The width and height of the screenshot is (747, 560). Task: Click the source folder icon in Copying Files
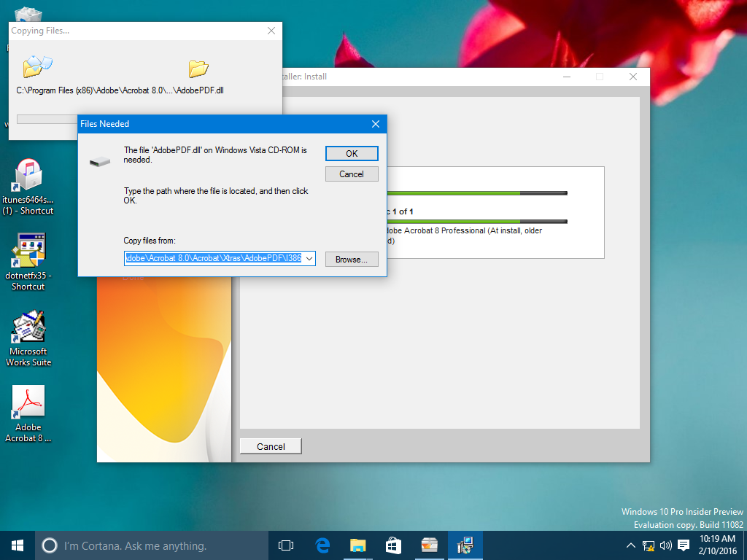pyautogui.click(x=37, y=66)
